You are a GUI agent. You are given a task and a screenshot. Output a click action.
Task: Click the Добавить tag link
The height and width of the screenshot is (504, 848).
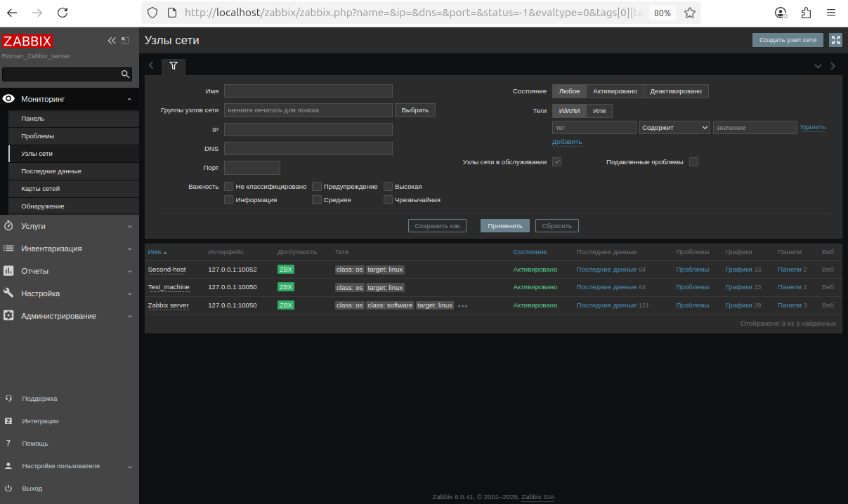[567, 142]
